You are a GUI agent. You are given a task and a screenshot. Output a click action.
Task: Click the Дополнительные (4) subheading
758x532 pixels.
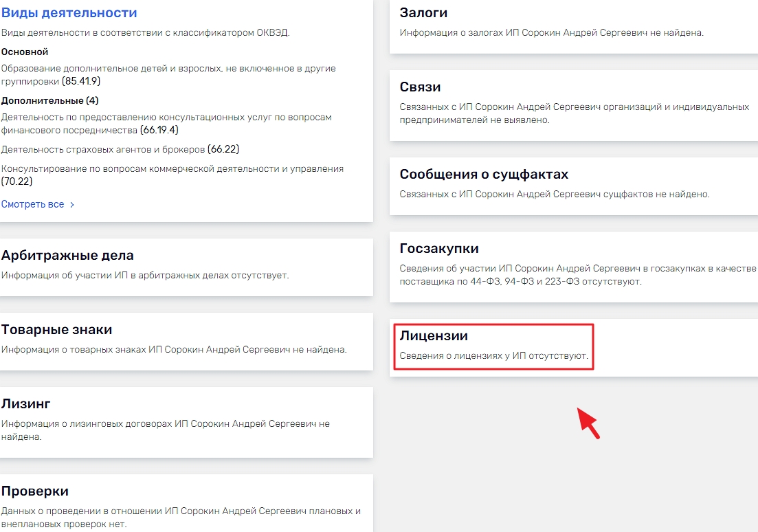(49, 100)
